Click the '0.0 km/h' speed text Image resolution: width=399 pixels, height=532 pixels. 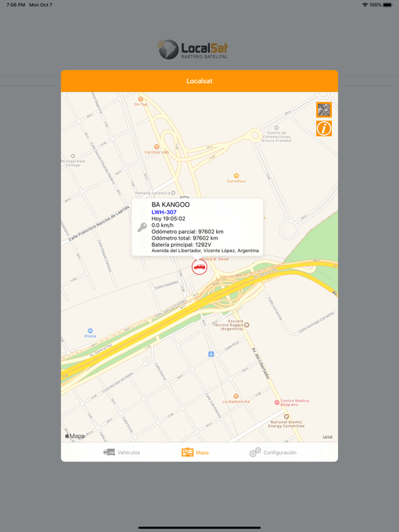tap(163, 225)
